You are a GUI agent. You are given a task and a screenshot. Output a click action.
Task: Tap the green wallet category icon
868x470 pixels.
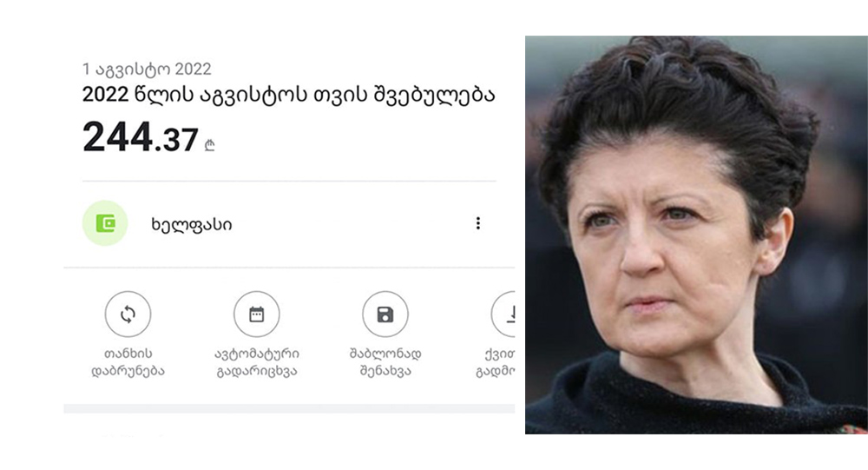tap(105, 223)
